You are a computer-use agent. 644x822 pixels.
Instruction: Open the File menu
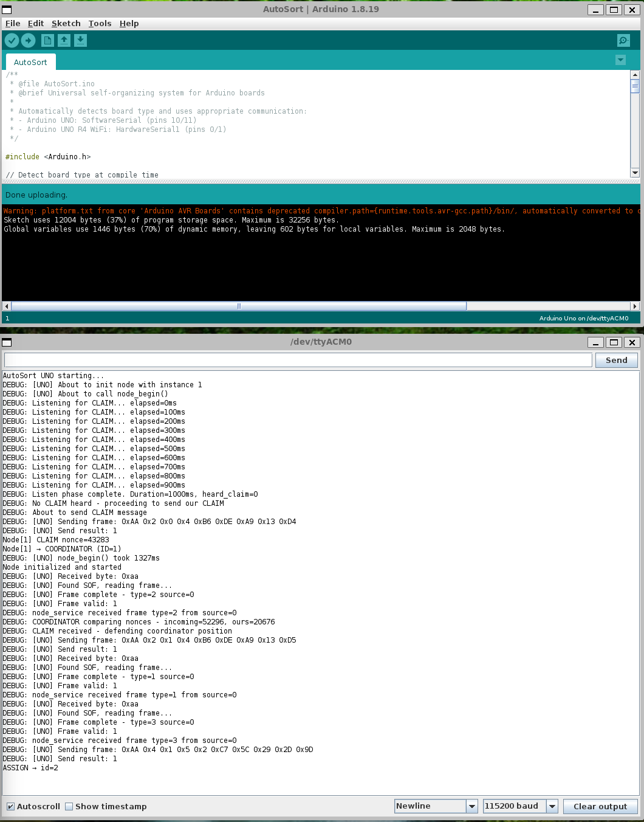click(13, 23)
